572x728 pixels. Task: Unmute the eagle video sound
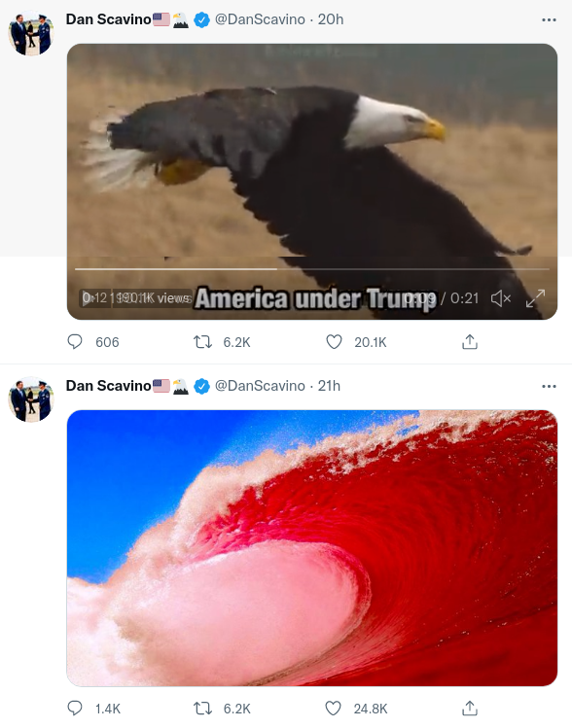pos(500,298)
